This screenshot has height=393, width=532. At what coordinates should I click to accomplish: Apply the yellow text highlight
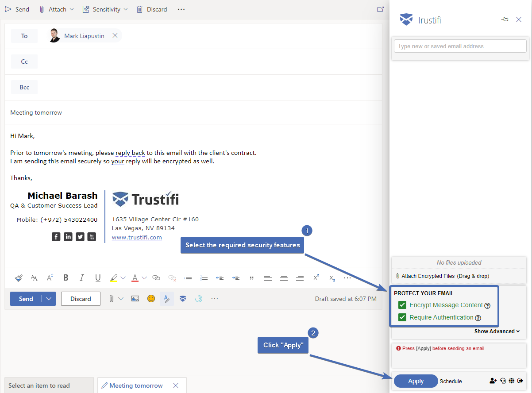coord(114,278)
